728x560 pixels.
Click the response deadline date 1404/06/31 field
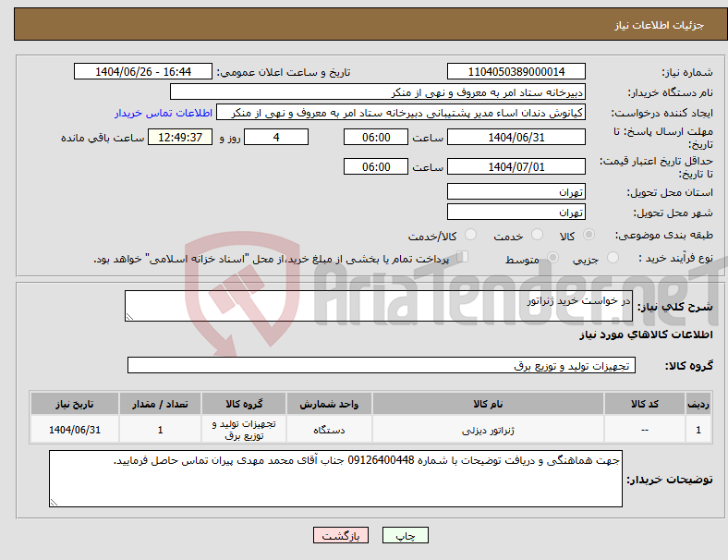tap(516, 137)
